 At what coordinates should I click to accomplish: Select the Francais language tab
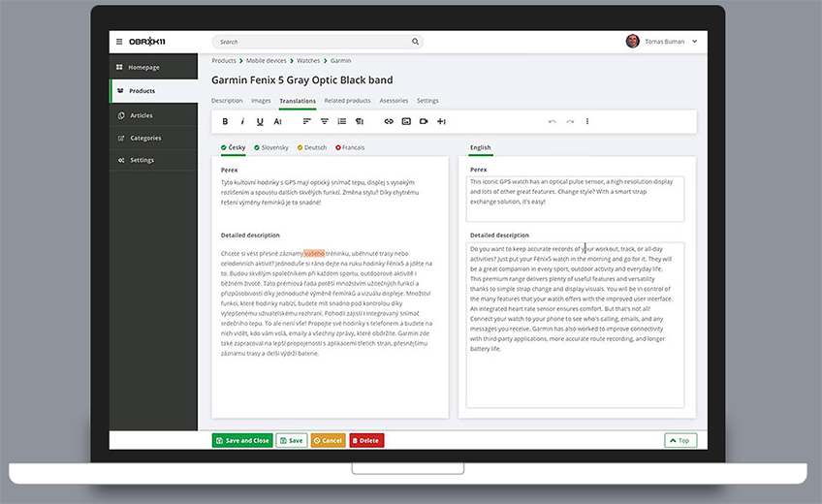[x=350, y=147]
